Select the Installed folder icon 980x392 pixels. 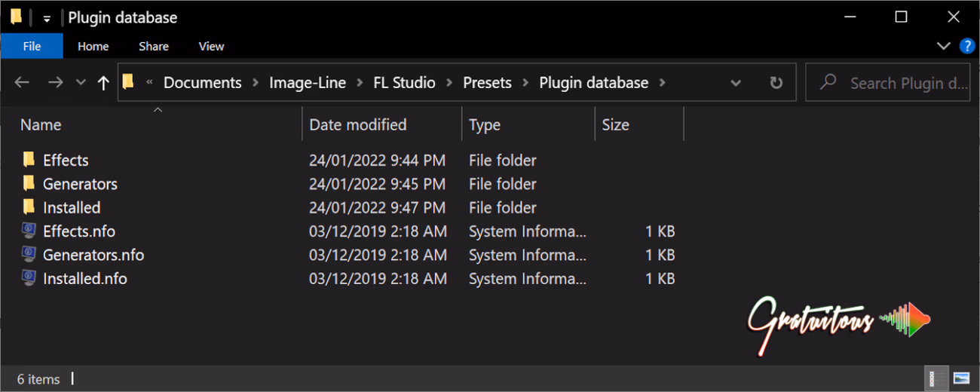[x=29, y=207]
